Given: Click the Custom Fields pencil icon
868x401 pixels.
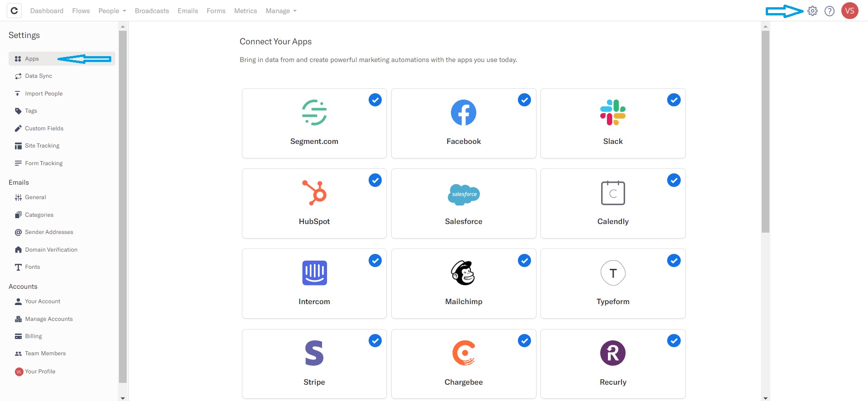Looking at the screenshot, I should click(18, 129).
